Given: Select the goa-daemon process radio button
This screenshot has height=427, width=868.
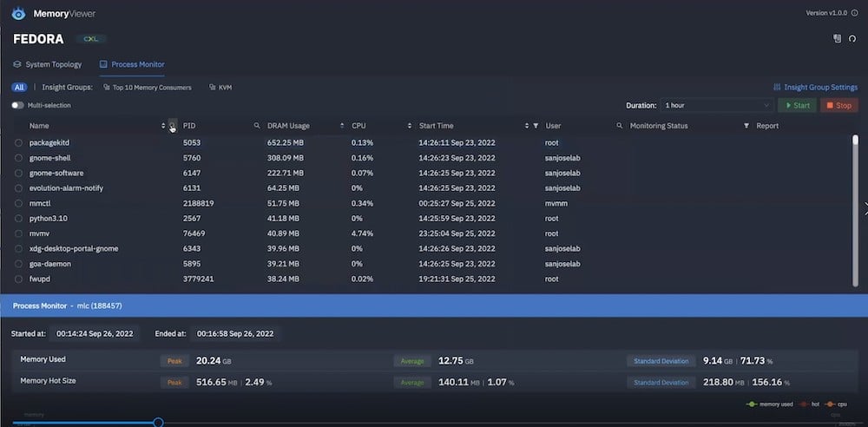Looking at the screenshot, I should (x=19, y=264).
